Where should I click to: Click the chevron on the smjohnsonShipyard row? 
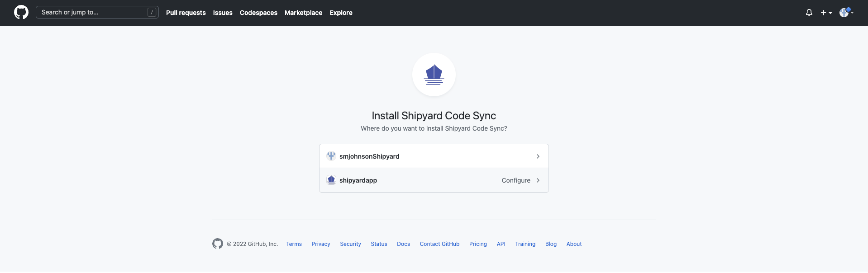(x=538, y=156)
